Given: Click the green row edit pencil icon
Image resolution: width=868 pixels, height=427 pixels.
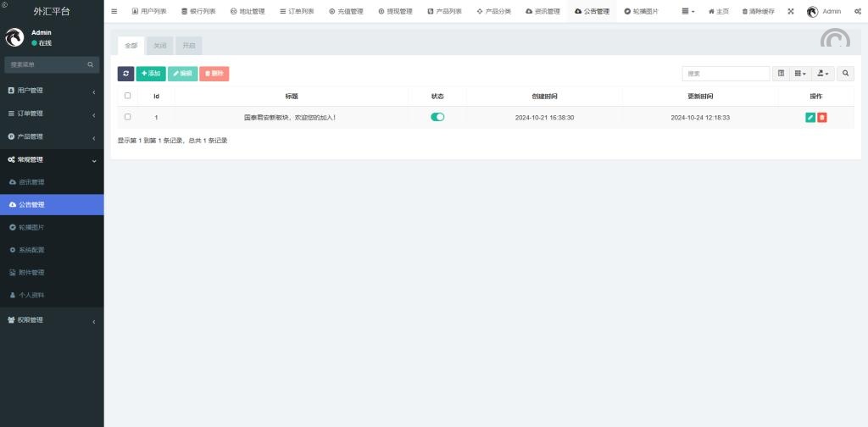Looking at the screenshot, I should [810, 117].
